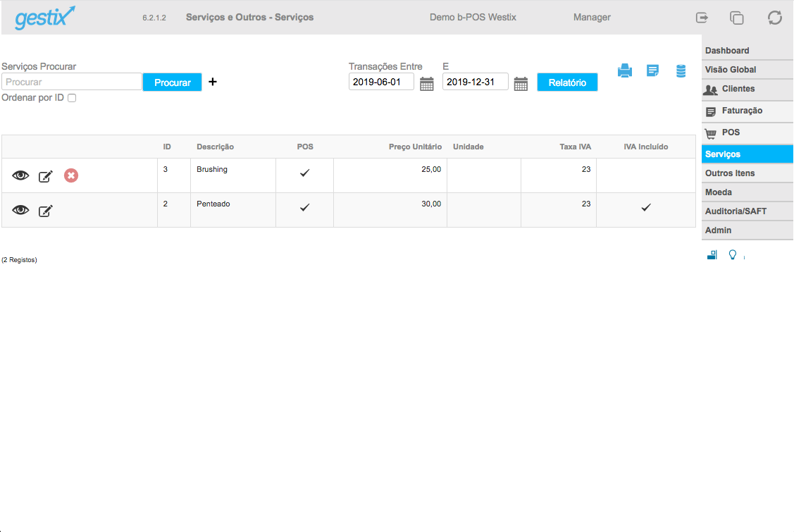
Task: View the Brushing service details
Action: coord(20,175)
